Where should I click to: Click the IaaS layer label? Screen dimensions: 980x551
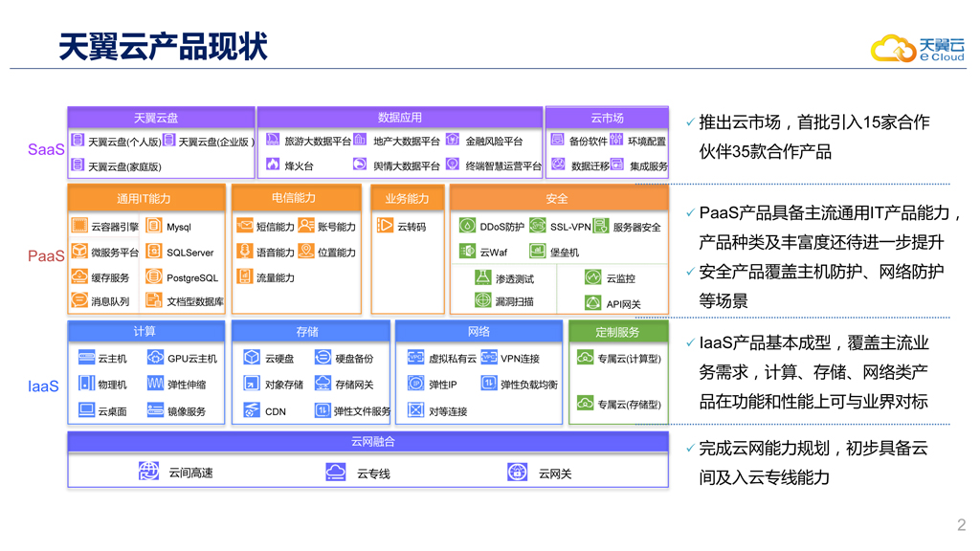click(x=43, y=386)
